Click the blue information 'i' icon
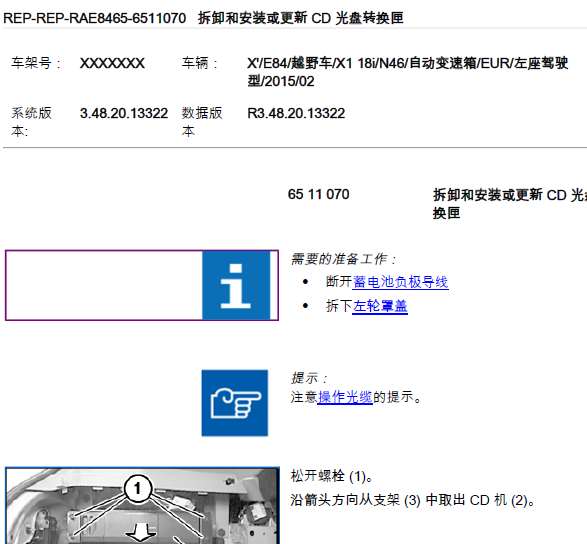 (x=236, y=285)
